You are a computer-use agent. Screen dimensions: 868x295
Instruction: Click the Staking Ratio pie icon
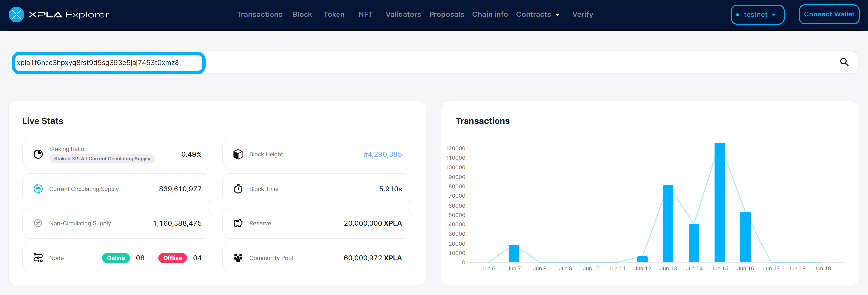coord(38,154)
